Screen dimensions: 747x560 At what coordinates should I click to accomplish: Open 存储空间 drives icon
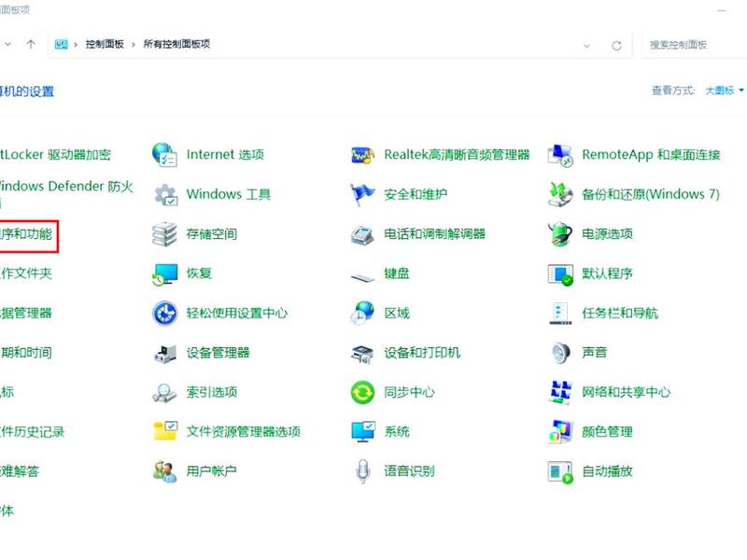click(x=165, y=234)
